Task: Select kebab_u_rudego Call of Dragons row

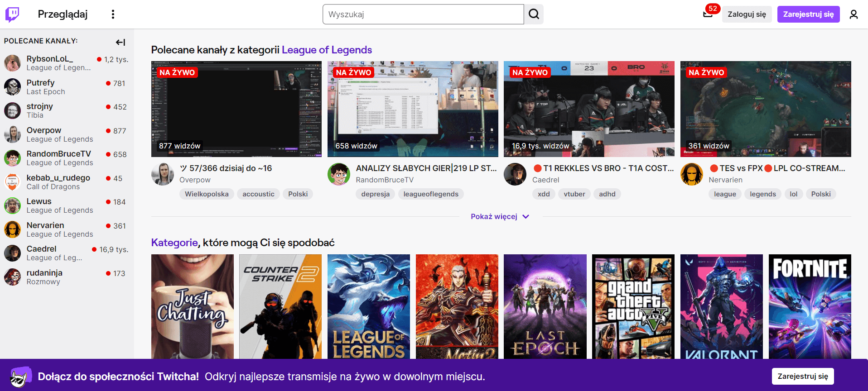Action: click(x=67, y=182)
